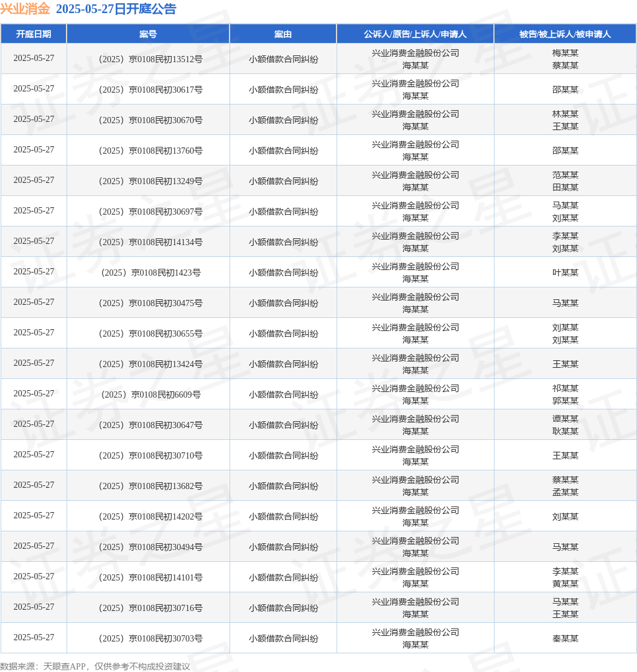The height and width of the screenshot is (672, 637).
Task: Click case number 京0108民初30703号
Action: (165, 638)
